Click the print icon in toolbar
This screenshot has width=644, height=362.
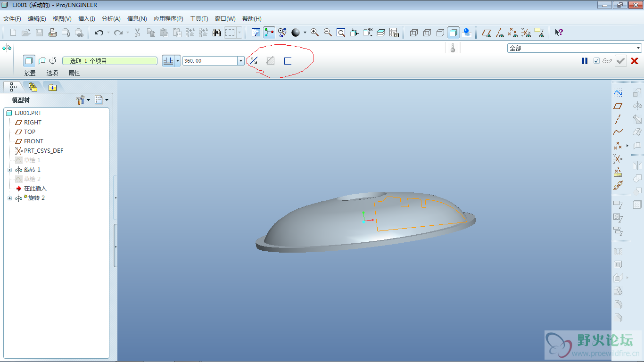tap(53, 33)
